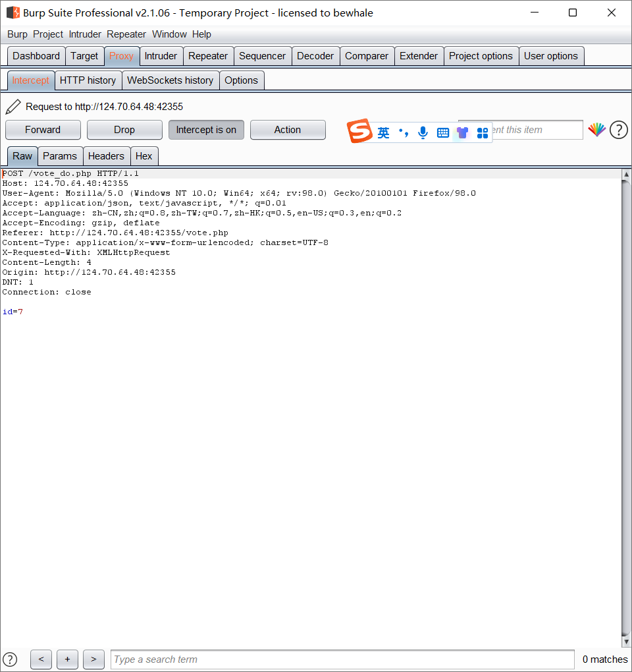Open the Action dropdown menu
This screenshot has width=632, height=672.
point(288,130)
